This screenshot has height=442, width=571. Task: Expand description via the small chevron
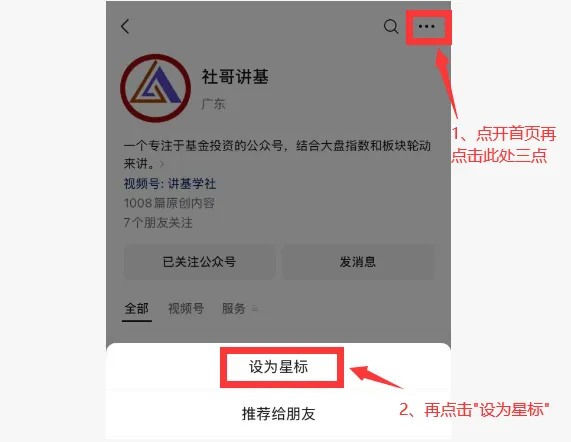pos(162,164)
